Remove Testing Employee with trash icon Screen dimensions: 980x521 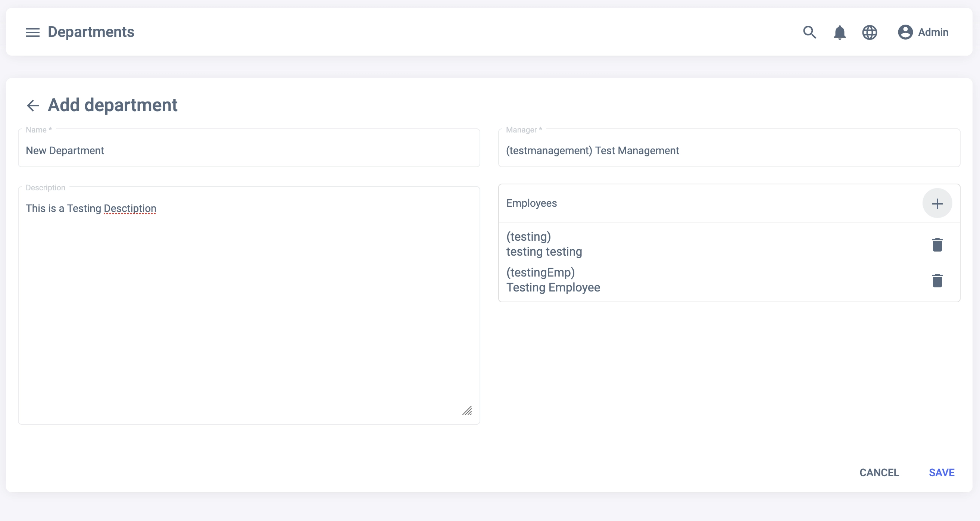tap(937, 281)
